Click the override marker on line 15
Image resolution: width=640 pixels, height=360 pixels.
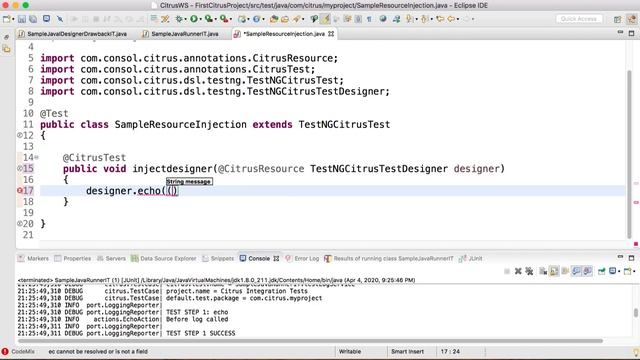(19, 168)
